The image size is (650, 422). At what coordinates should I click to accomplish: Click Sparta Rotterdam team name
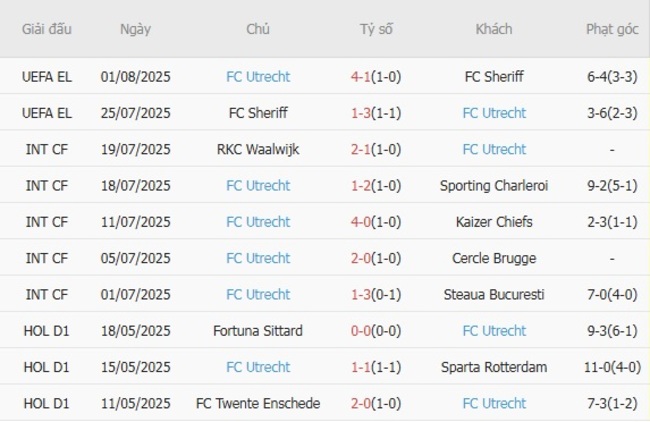pos(494,367)
